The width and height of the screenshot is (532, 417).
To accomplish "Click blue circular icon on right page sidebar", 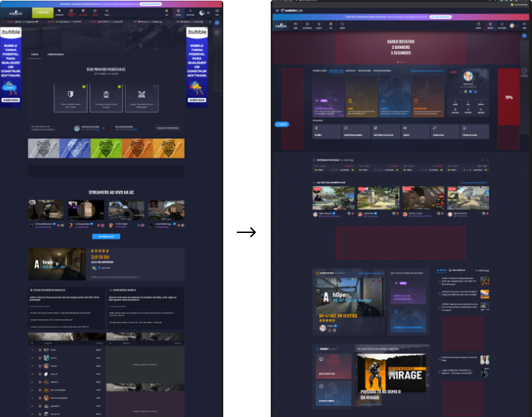I will coord(524,35).
